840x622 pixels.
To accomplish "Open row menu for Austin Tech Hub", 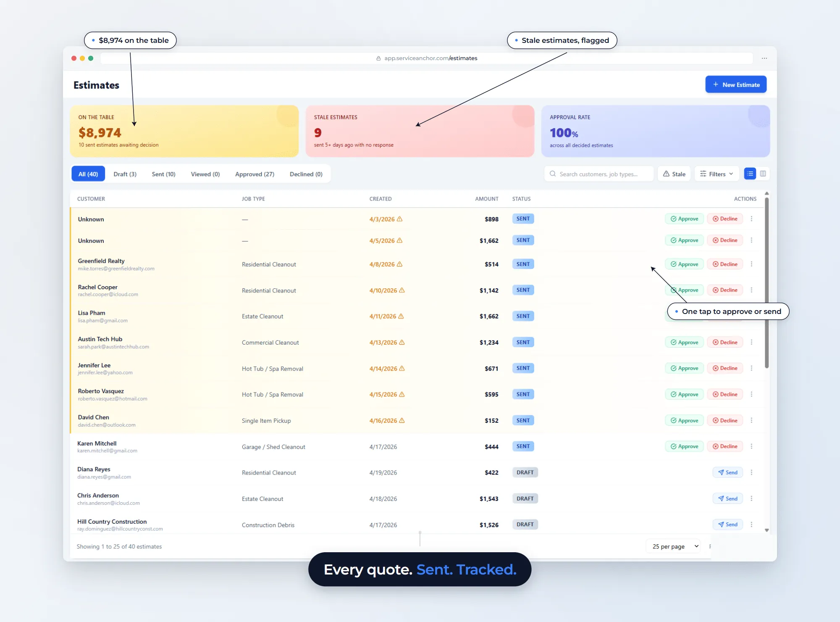I will coord(751,342).
